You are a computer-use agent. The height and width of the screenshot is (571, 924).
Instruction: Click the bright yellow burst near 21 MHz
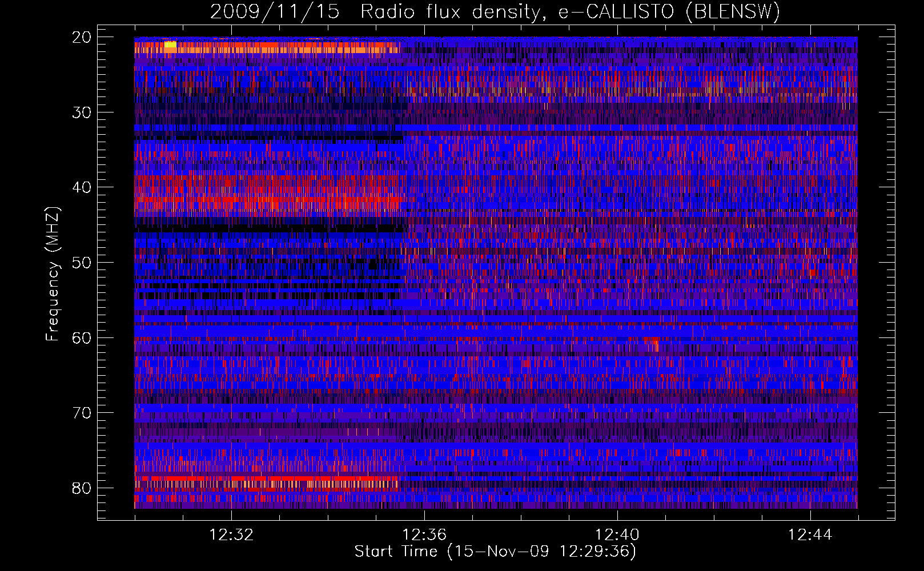click(x=170, y=45)
